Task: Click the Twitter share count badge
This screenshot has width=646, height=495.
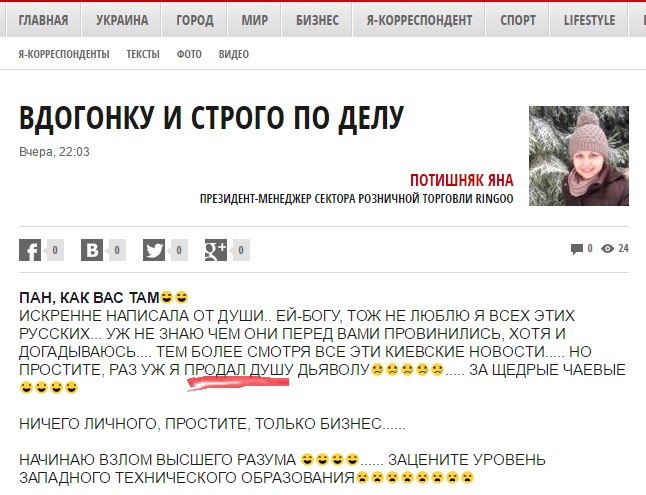Action: (x=179, y=250)
